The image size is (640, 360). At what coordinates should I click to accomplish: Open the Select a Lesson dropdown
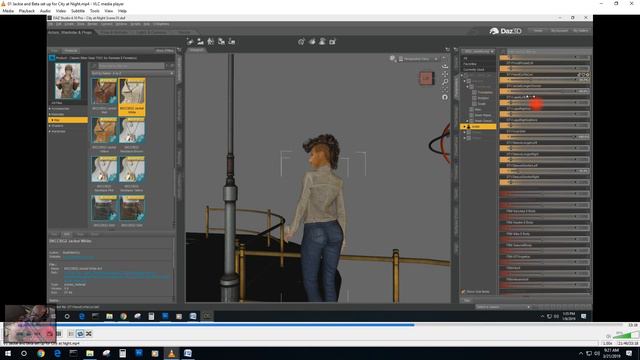pos(503,307)
